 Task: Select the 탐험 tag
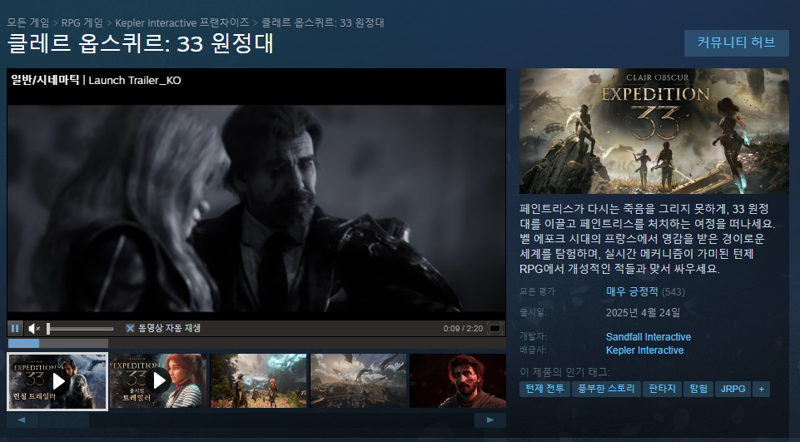pos(698,389)
